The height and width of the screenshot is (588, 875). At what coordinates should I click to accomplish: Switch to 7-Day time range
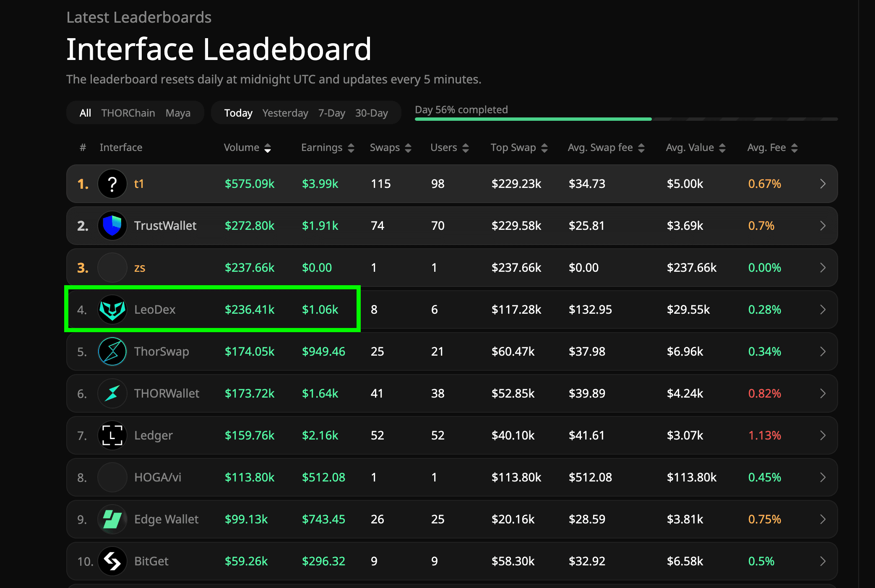(331, 113)
